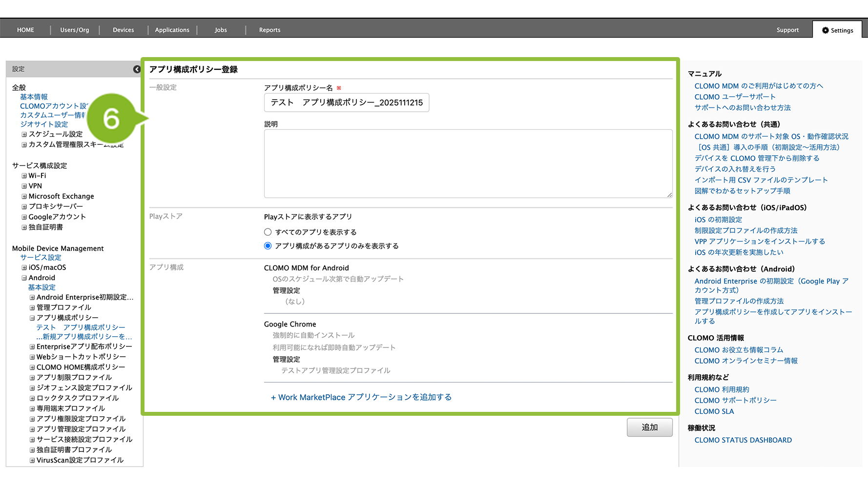Expand the 管理プロファイル tree node
Screen dimensions: 868x488
click(32, 307)
